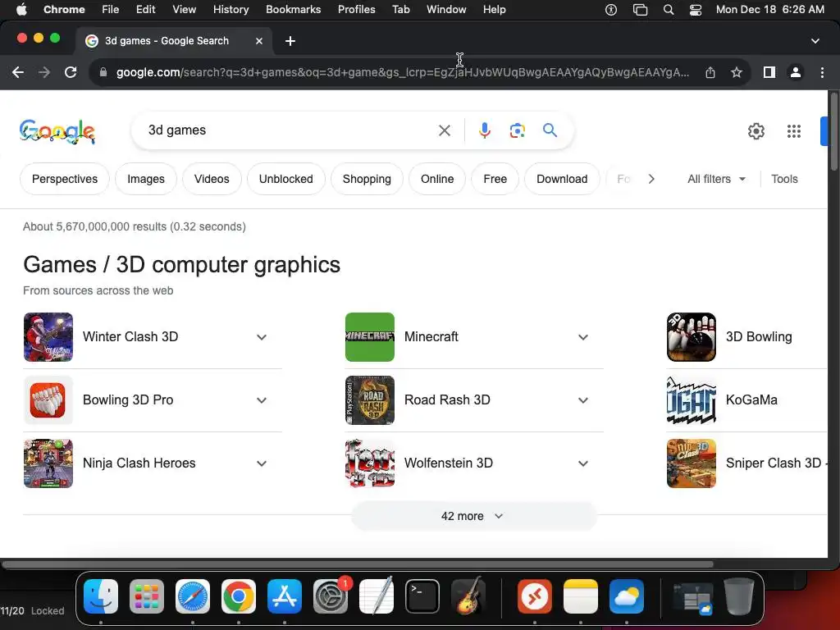
Task: Clear the search box with X
Action: [x=445, y=130]
